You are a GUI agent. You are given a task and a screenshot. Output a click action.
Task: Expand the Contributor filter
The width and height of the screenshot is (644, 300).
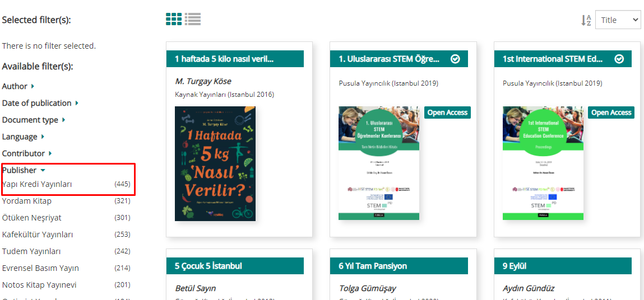click(x=27, y=153)
